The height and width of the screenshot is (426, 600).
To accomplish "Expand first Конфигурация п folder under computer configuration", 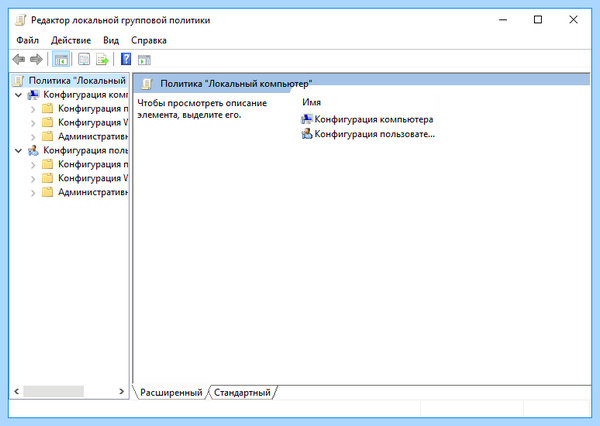I will tap(33, 109).
